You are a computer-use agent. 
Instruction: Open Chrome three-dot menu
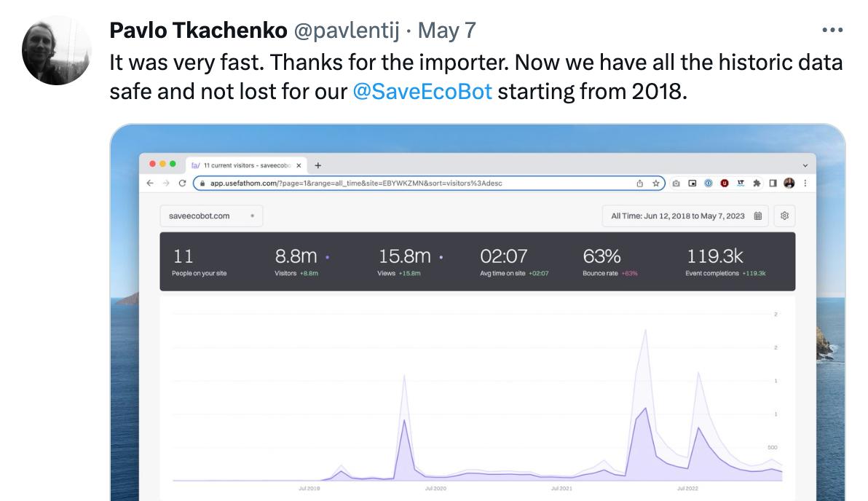pyautogui.click(x=805, y=184)
